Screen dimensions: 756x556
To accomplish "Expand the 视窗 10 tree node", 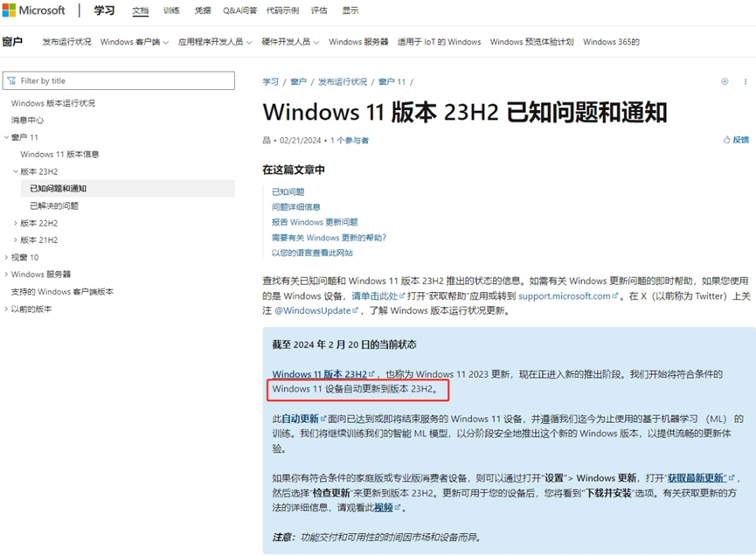I will pyautogui.click(x=6, y=258).
